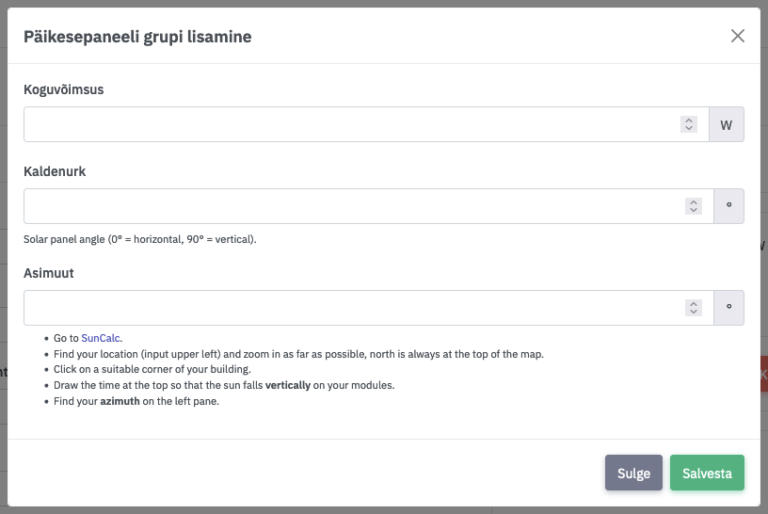The height and width of the screenshot is (514, 768).
Task: Decrease Kaldenurk angle with down arrow
Action: 693,210
